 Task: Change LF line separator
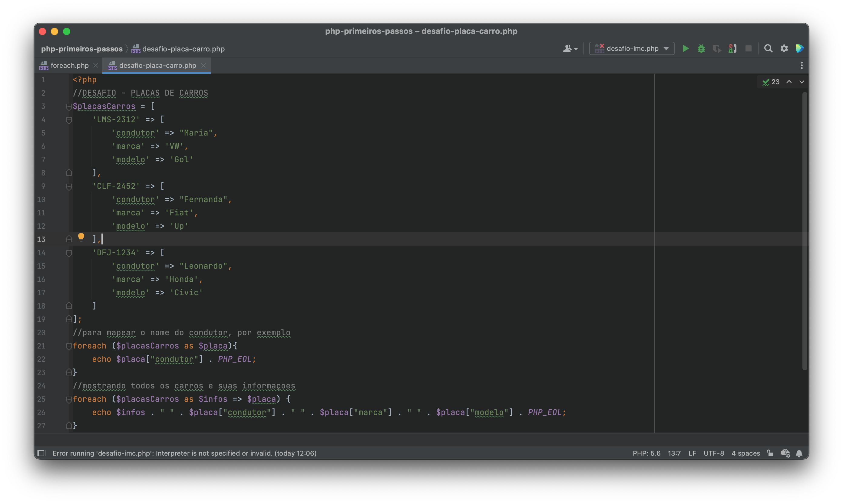(692, 453)
